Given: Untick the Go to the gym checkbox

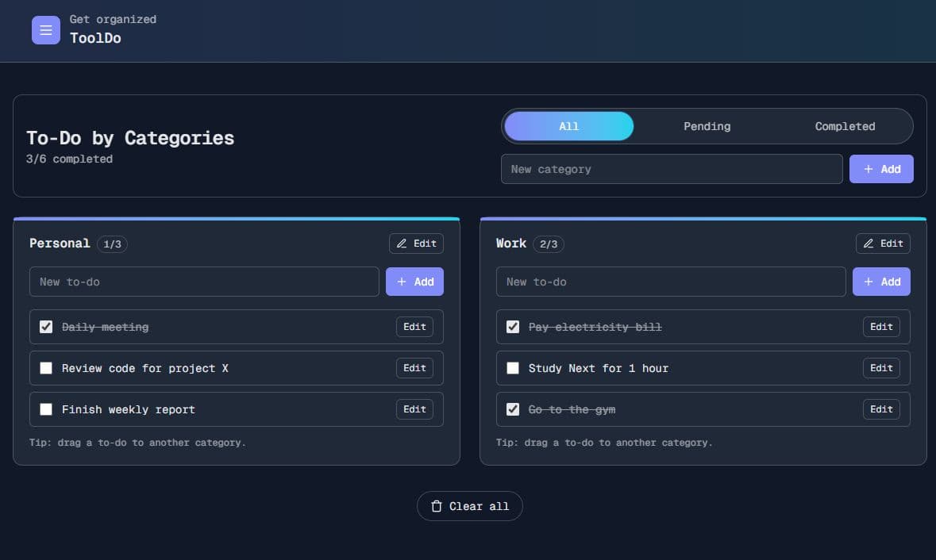Looking at the screenshot, I should coord(513,409).
